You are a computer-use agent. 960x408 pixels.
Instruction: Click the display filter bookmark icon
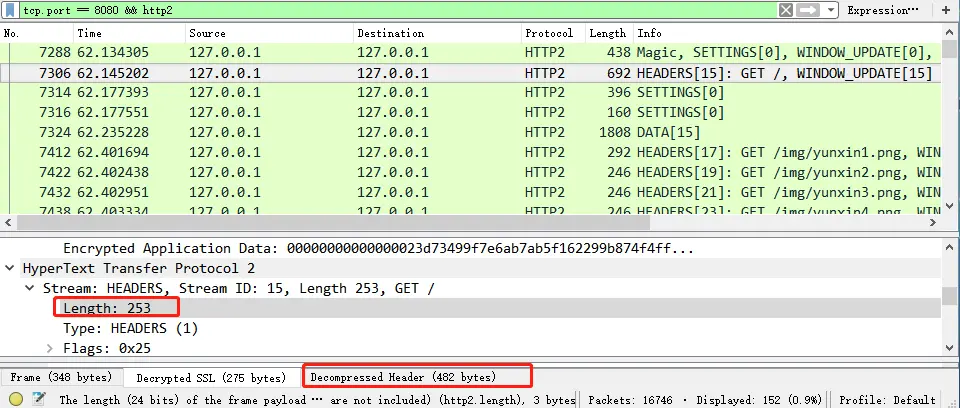coord(10,10)
